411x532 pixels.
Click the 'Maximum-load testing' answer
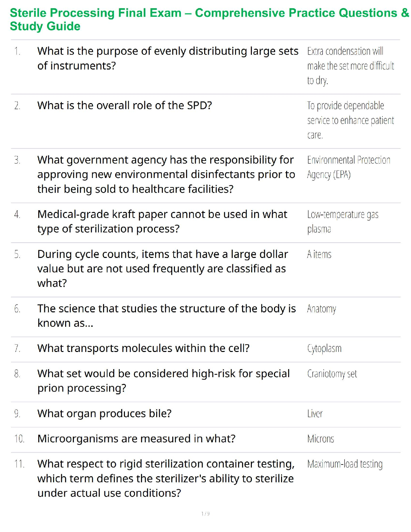click(345, 464)
